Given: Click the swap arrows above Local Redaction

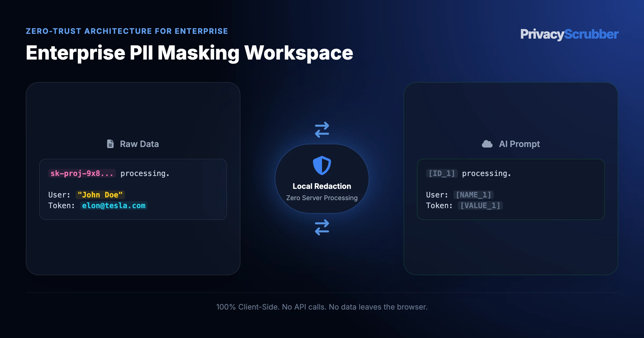Looking at the screenshot, I should [x=322, y=130].
